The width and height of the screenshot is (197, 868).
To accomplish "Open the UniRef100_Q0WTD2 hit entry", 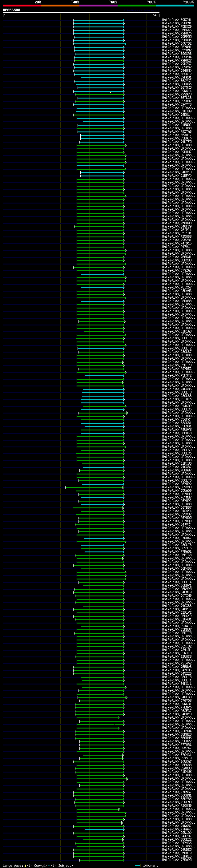I will click(177, 43).
